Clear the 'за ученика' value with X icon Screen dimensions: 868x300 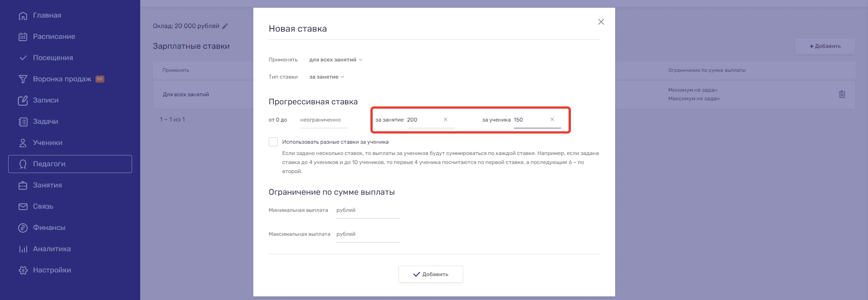pyautogui.click(x=552, y=120)
